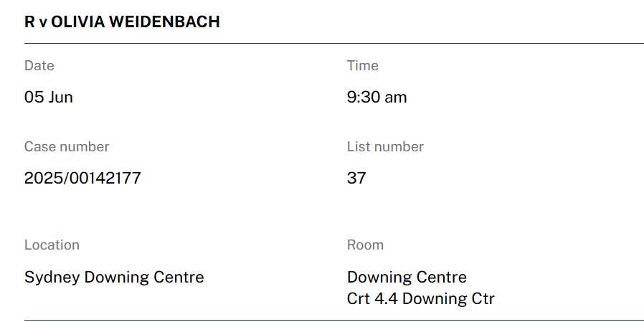Select case number 2025/00142177

(x=82, y=178)
